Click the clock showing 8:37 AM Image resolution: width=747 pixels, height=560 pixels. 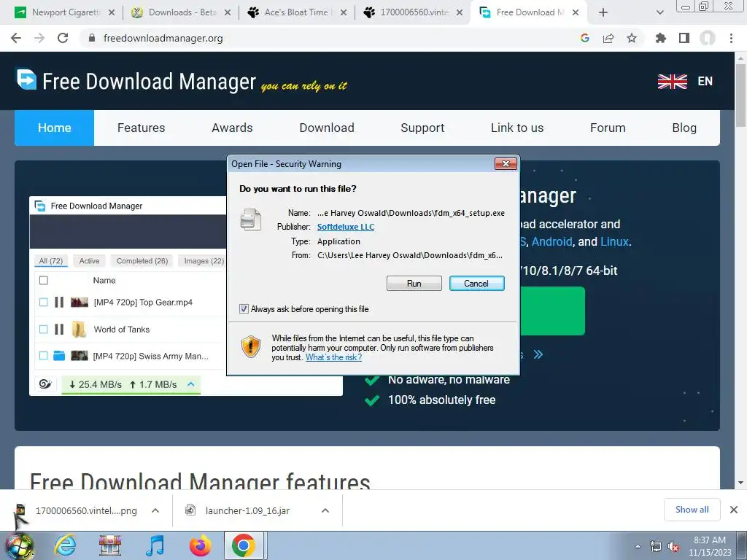pyautogui.click(x=709, y=540)
